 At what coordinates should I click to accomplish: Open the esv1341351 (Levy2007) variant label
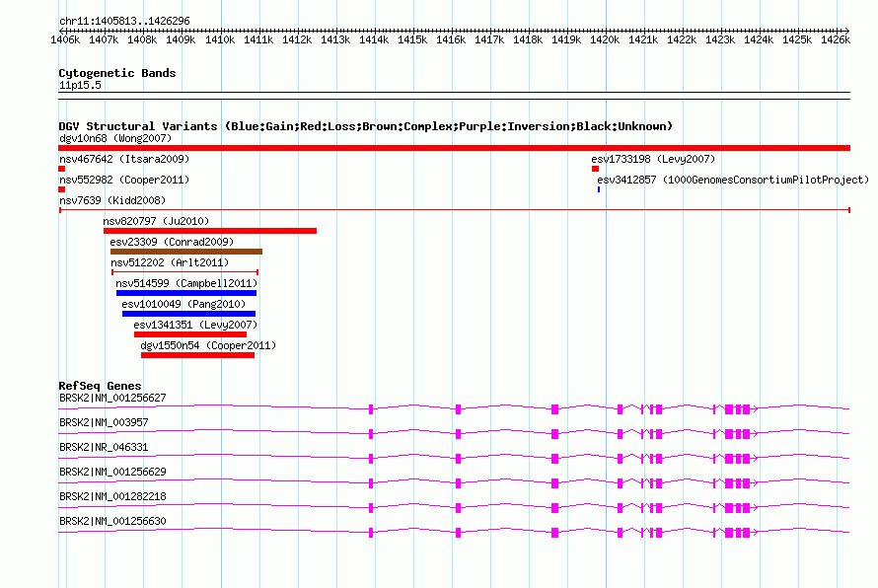(x=195, y=325)
